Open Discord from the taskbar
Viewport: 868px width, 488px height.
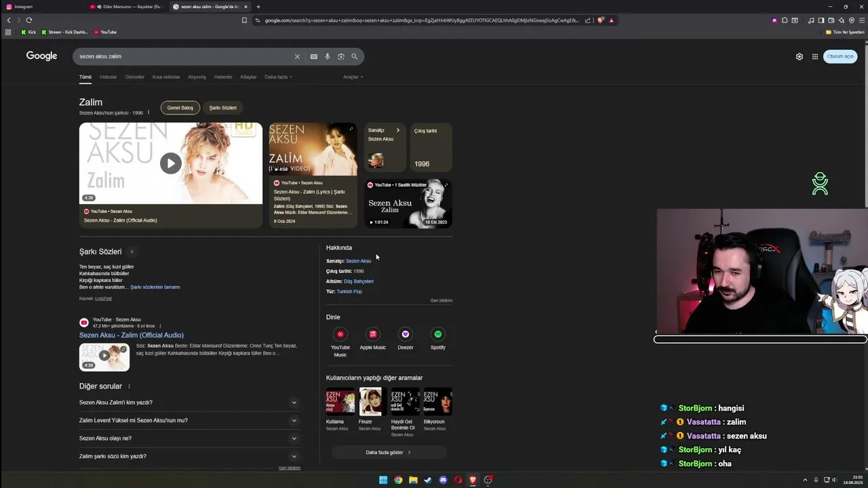(x=443, y=480)
